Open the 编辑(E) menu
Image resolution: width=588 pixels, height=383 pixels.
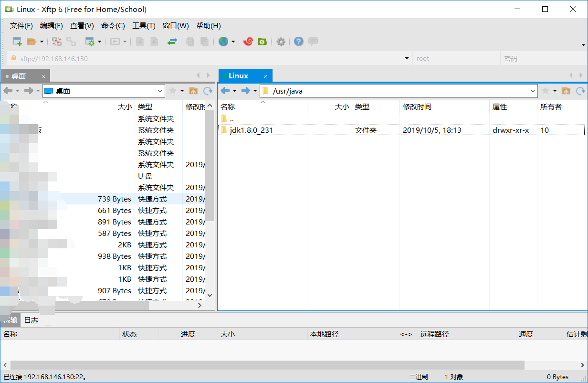(52, 26)
